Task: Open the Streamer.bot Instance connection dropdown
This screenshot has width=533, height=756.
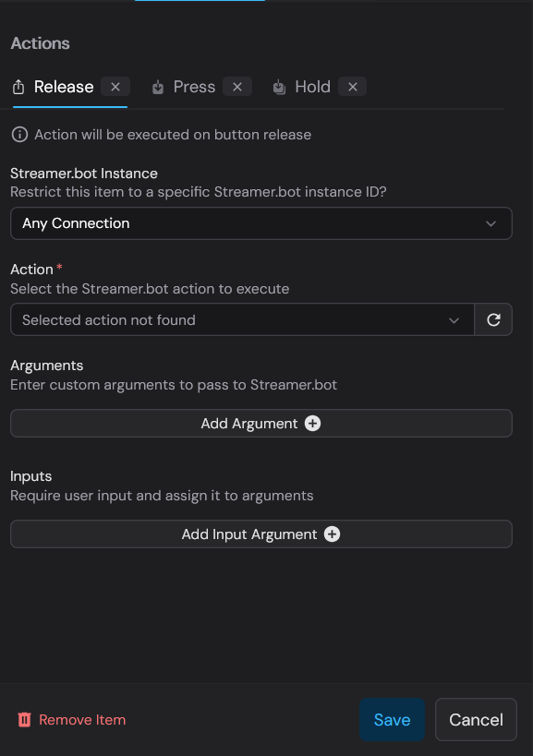Action: click(260, 223)
